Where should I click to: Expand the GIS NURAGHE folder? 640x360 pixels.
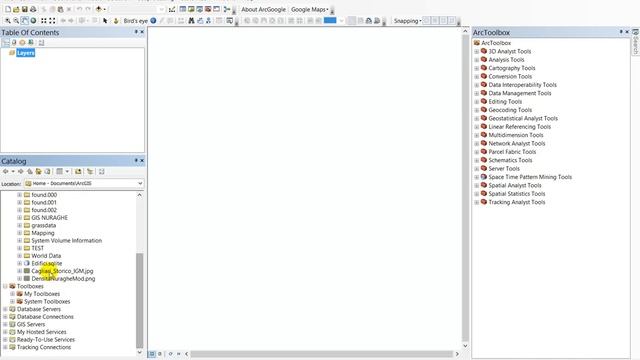19,218
